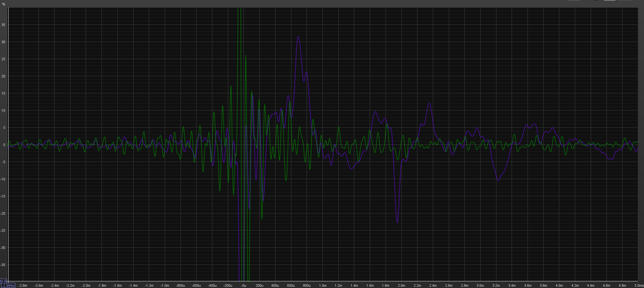
Task: Click the -2.8m time axis label
Action: point(23,285)
